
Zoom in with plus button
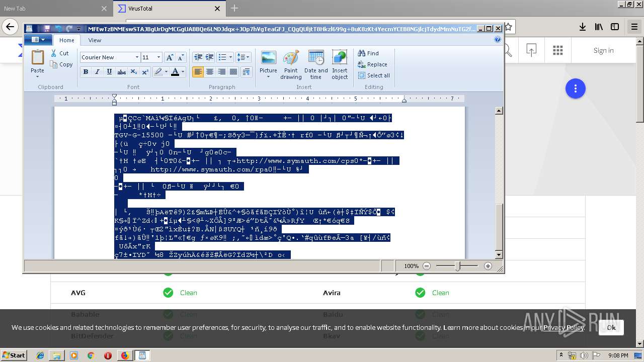point(488,266)
